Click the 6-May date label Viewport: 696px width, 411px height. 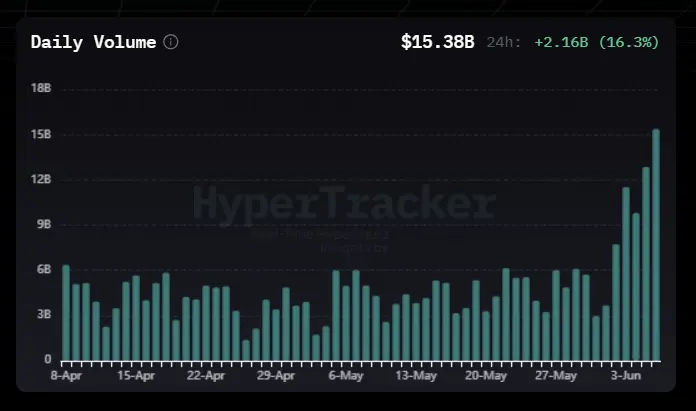346,375
